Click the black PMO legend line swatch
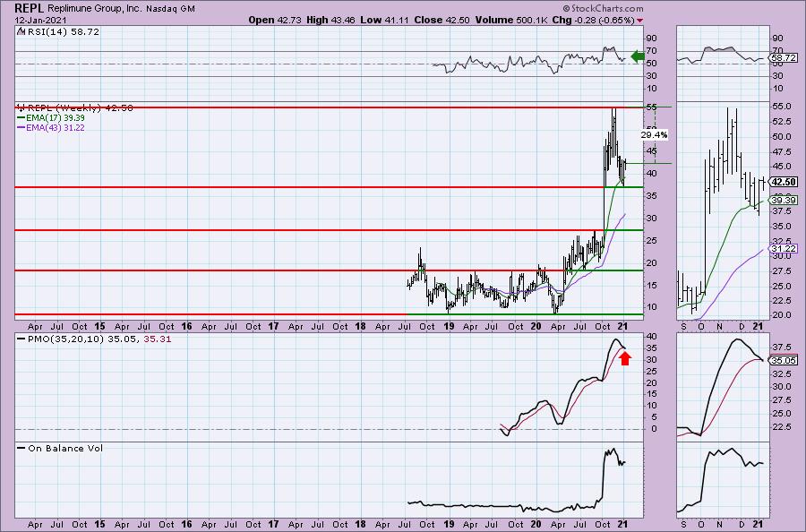This screenshot has width=806, height=532. click(x=21, y=339)
